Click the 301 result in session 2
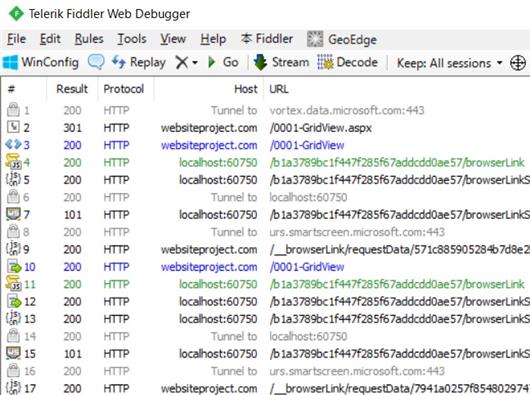This screenshot has height=395, width=530. tap(72, 128)
